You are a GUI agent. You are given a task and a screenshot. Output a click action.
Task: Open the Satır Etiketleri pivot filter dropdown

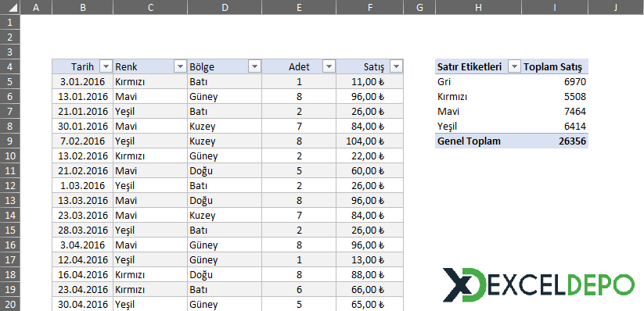tap(514, 66)
